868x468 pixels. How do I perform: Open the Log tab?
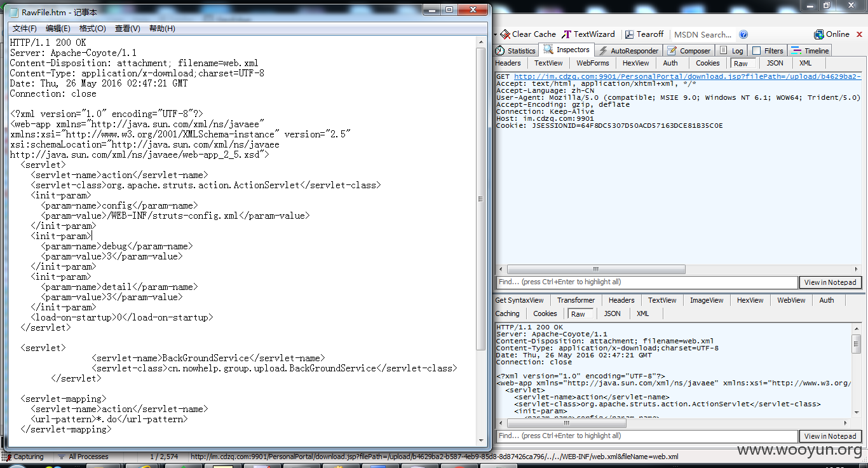coord(731,50)
